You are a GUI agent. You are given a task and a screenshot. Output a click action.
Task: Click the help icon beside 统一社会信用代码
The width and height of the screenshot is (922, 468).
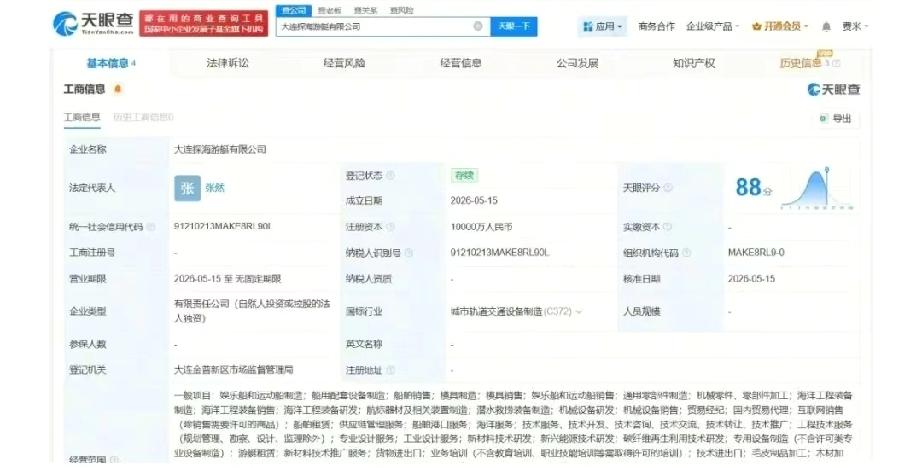(151, 227)
